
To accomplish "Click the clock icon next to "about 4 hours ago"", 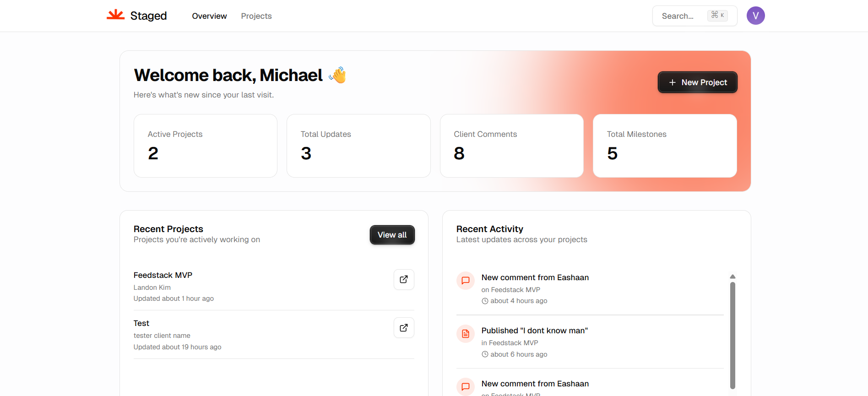I will [485, 301].
